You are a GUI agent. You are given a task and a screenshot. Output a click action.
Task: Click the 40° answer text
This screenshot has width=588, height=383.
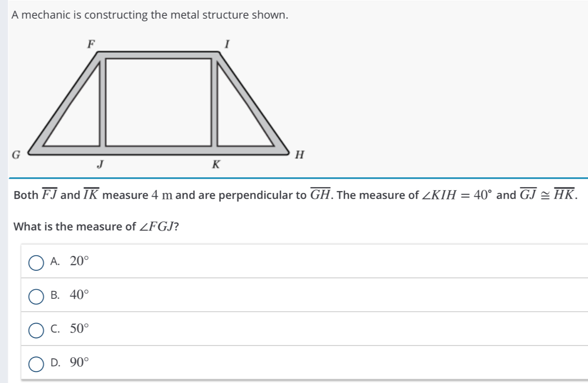[x=79, y=295]
